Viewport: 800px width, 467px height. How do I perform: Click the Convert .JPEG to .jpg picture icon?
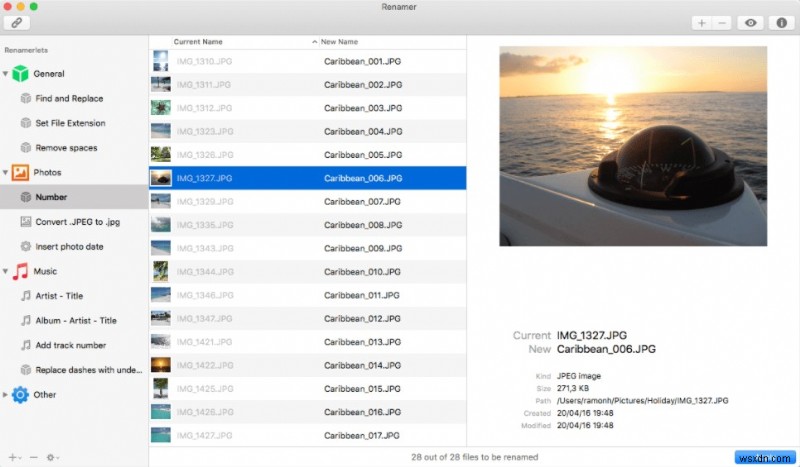pos(26,222)
